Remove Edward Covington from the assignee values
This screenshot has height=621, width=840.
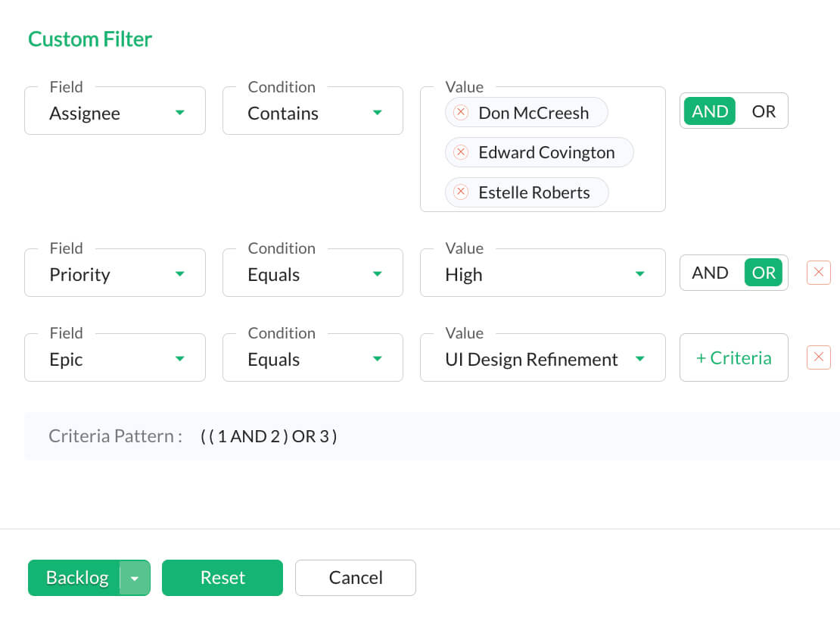pyautogui.click(x=461, y=152)
